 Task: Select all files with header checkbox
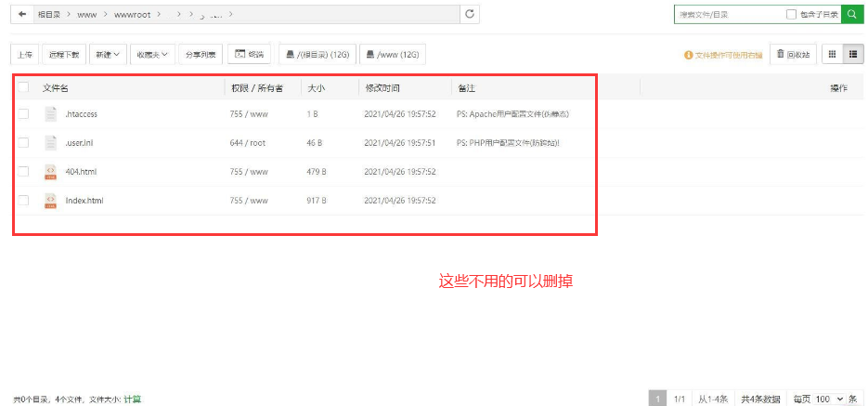click(x=23, y=87)
